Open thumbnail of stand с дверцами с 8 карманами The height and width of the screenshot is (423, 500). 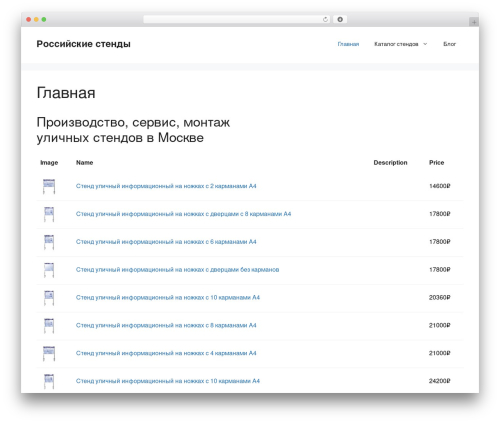tap(49, 214)
